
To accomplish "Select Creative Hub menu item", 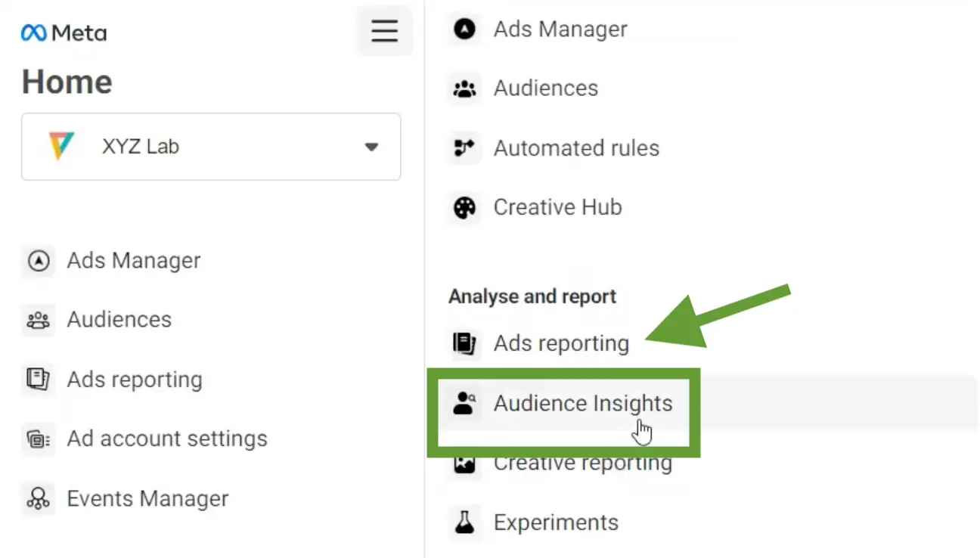I will point(557,207).
